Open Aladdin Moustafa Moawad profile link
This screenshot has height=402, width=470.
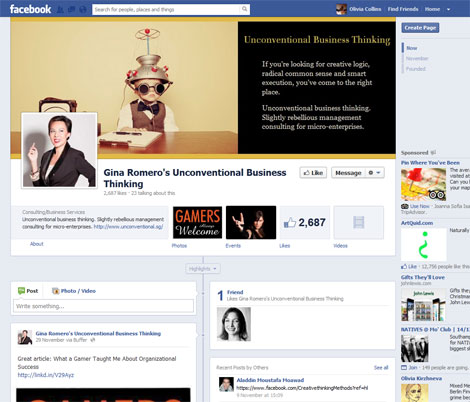point(270,380)
